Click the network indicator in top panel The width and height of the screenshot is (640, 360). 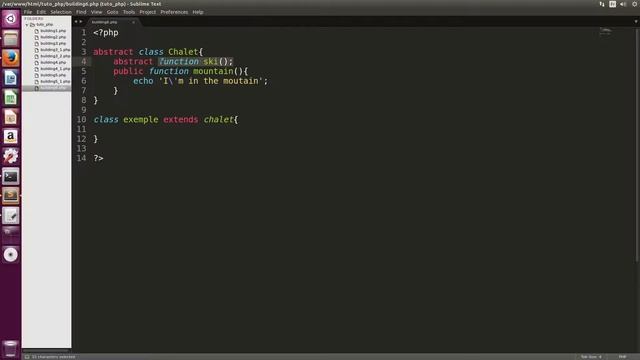coord(602,4)
